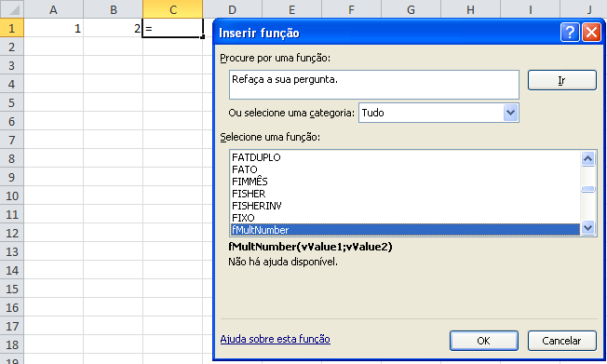The width and height of the screenshot is (607, 364).
Task: Open the Tudo category dropdown
Action: [510, 113]
